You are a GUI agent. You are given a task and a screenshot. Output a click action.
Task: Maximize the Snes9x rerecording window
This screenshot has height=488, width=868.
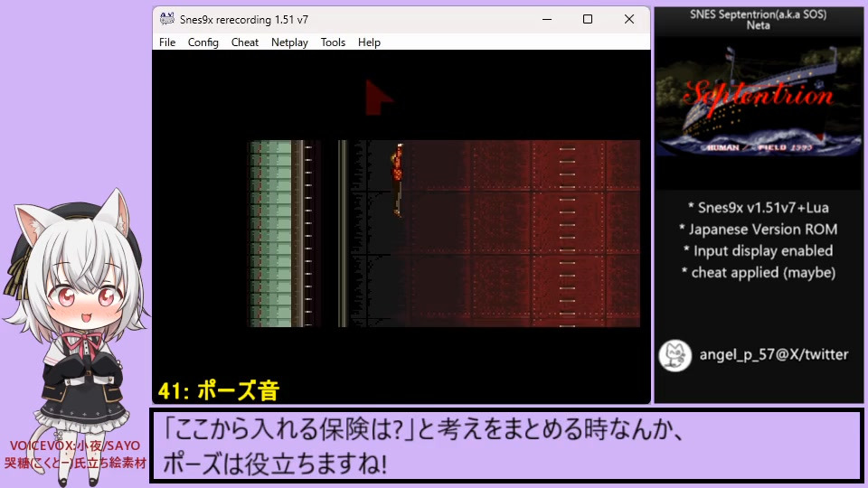tap(588, 19)
